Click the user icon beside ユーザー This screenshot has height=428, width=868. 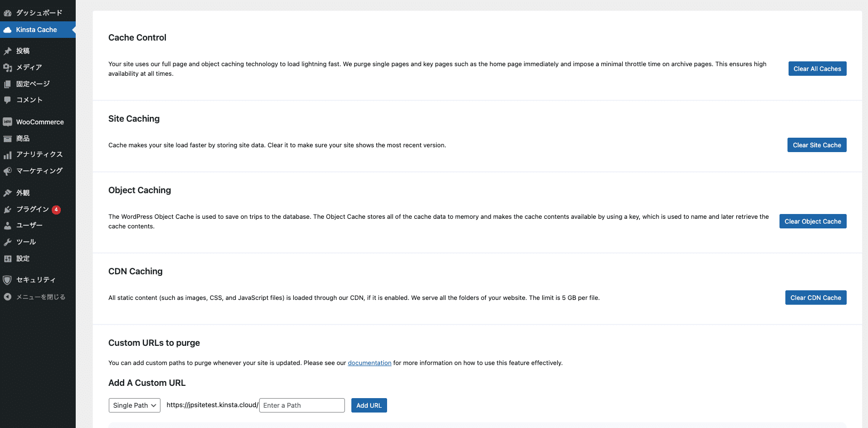click(x=7, y=226)
